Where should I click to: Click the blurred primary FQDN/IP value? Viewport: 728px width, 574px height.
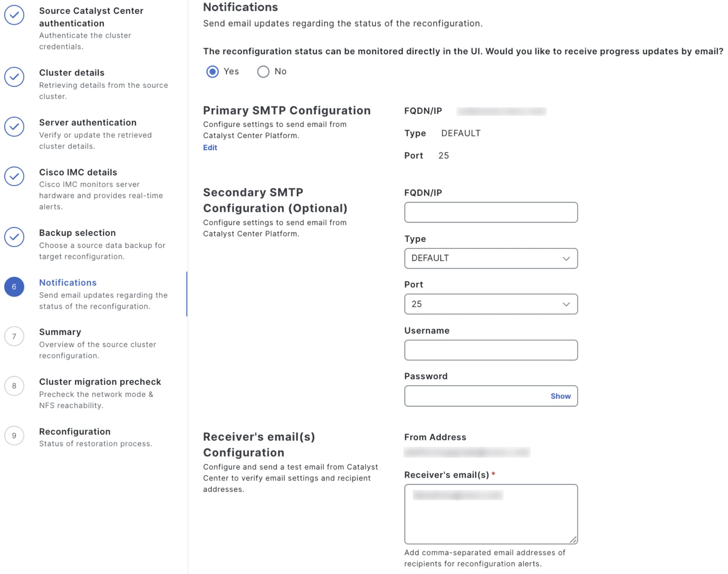(x=501, y=111)
